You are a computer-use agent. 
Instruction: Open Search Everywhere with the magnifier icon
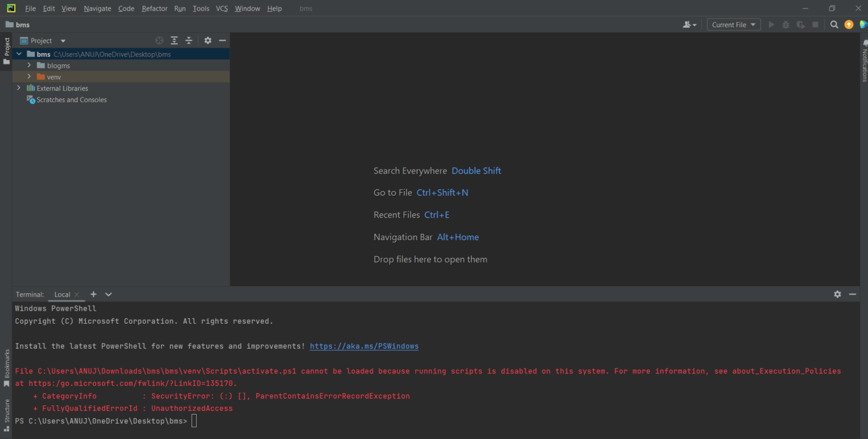pyautogui.click(x=834, y=24)
